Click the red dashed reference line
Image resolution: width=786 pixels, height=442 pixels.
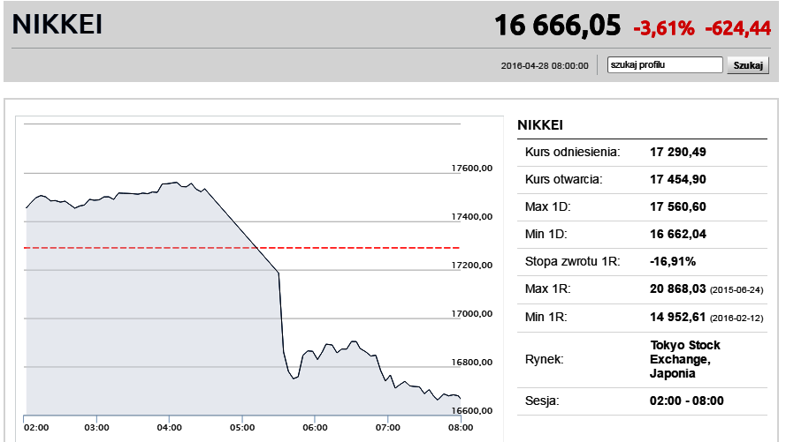pyautogui.click(x=242, y=248)
